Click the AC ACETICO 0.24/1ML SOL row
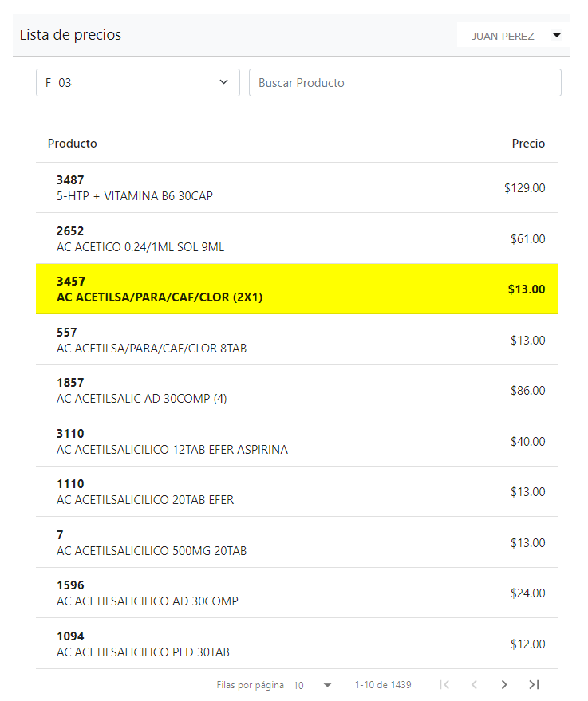 [296, 238]
